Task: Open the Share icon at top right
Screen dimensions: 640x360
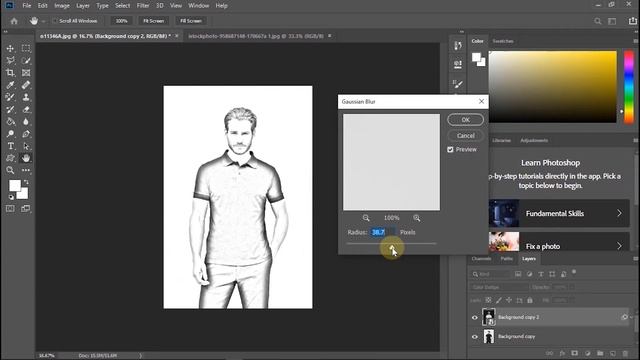Action: [x=633, y=21]
